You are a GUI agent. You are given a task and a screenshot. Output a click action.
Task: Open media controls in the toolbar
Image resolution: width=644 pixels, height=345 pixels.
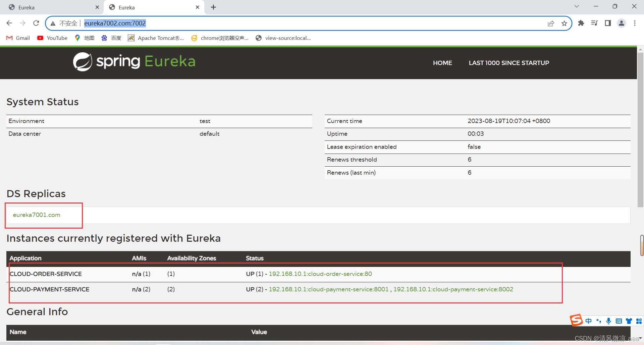tap(594, 23)
